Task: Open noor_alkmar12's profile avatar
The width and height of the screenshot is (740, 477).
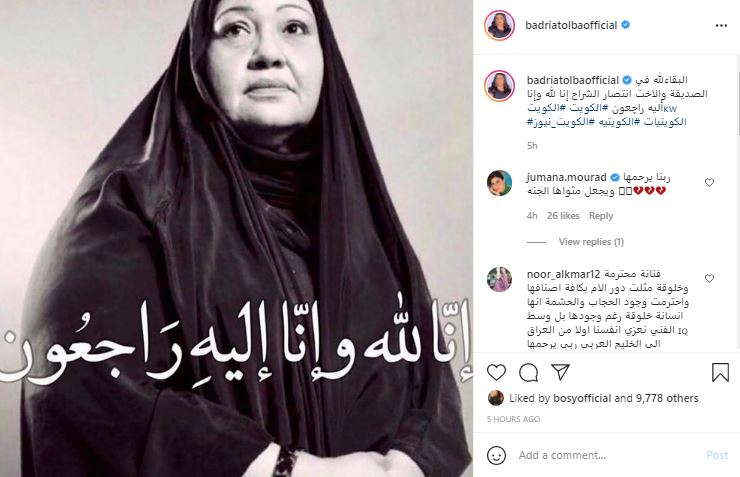Action: 499,279
